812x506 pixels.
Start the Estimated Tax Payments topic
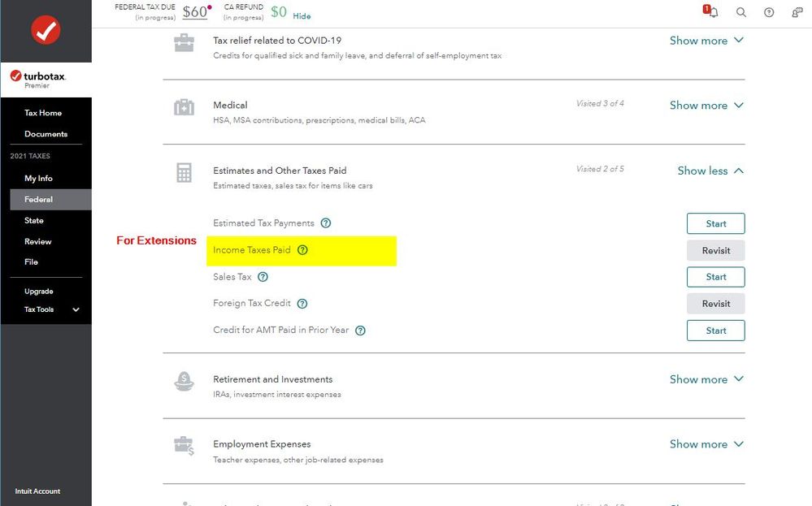click(715, 223)
